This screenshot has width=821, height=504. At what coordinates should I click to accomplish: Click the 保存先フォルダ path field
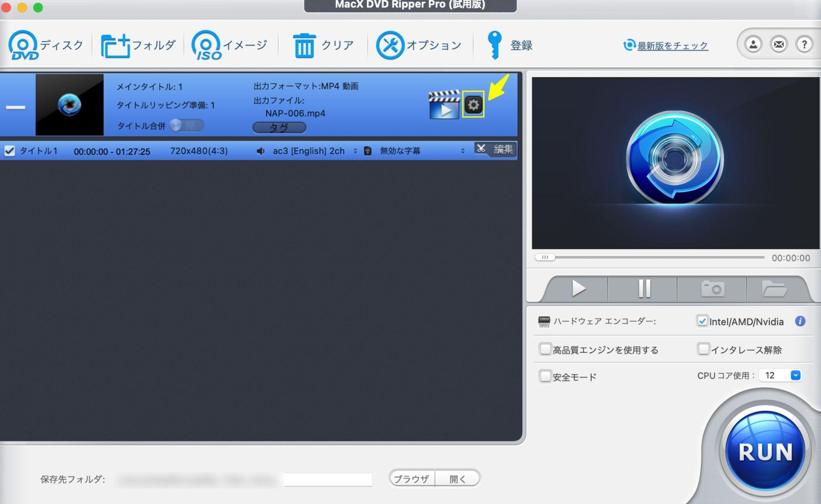click(328, 479)
